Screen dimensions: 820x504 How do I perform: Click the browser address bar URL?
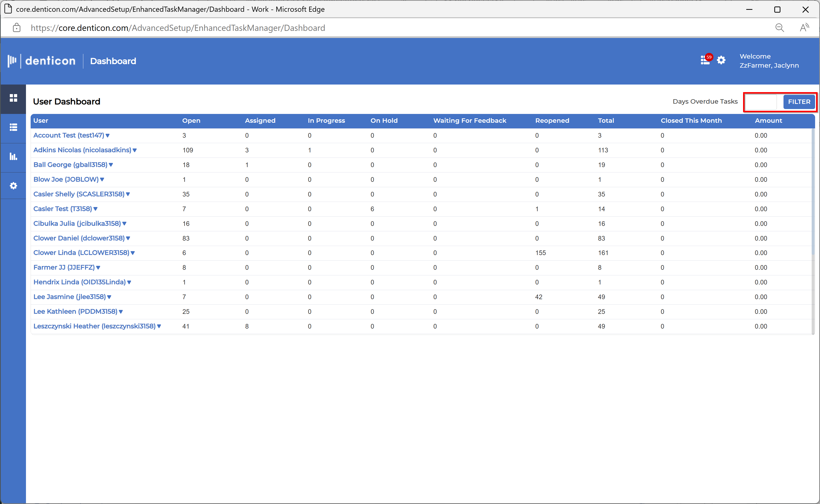tap(178, 28)
